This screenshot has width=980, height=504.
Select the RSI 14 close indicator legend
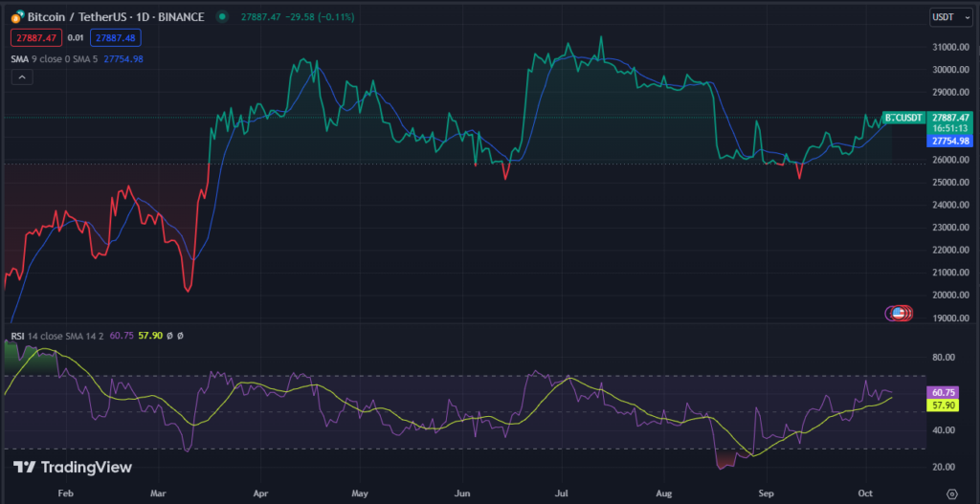pyautogui.click(x=58, y=336)
